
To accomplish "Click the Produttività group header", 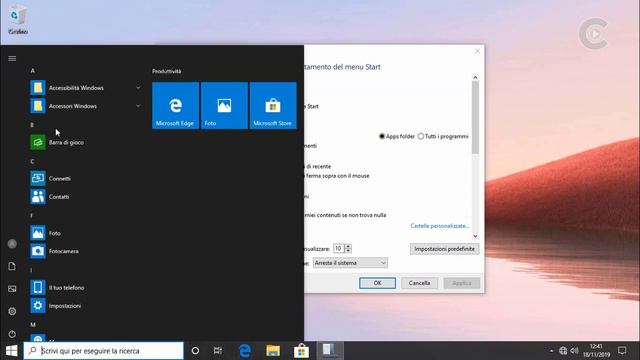I will tap(167, 71).
